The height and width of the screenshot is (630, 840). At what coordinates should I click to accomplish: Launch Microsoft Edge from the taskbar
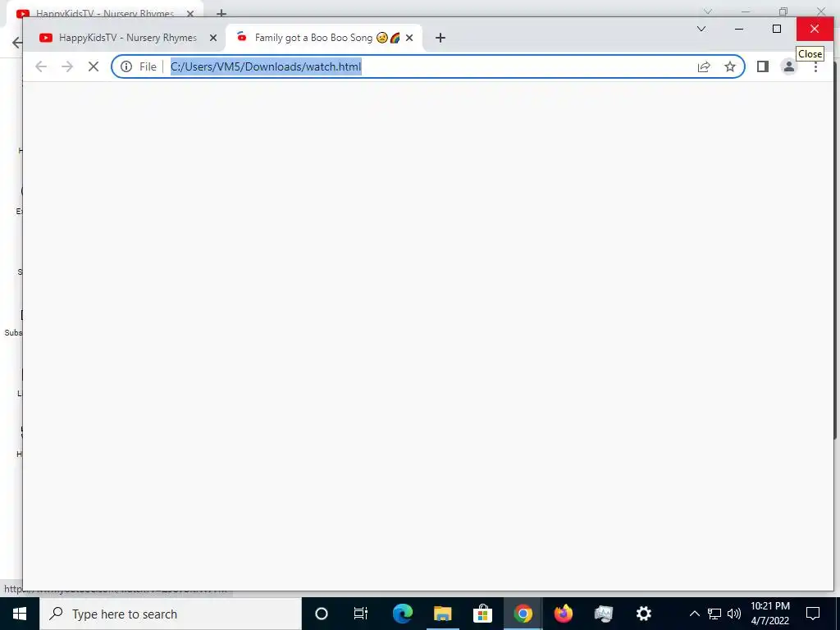coord(402,614)
